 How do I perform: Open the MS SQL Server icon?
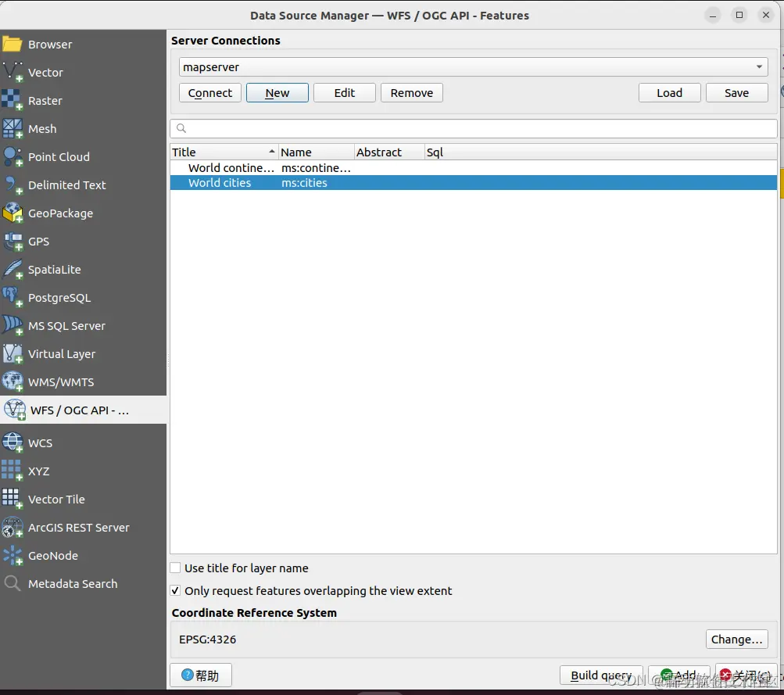pyautogui.click(x=12, y=325)
